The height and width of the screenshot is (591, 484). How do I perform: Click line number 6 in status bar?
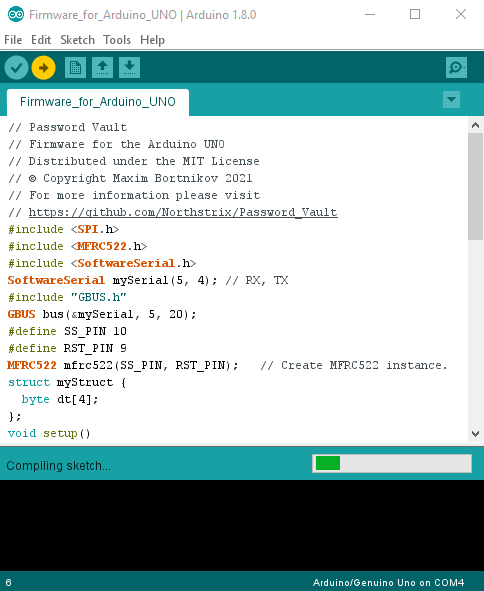[8, 582]
